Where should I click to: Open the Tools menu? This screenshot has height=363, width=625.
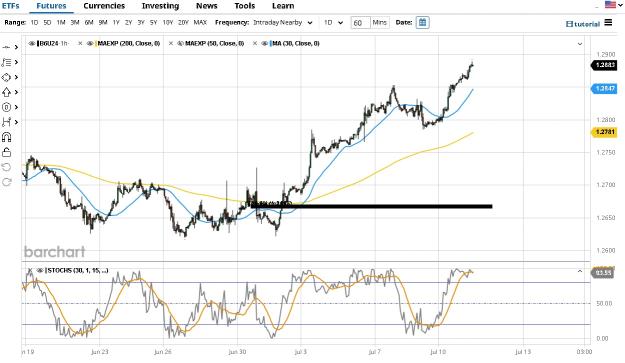(244, 6)
